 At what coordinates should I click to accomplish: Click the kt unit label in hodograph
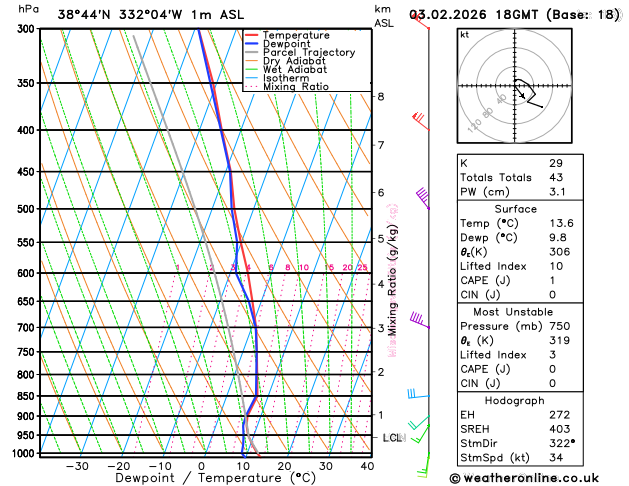point(465,35)
